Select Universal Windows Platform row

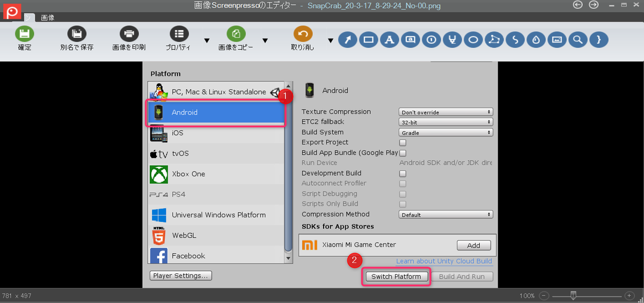tap(216, 215)
